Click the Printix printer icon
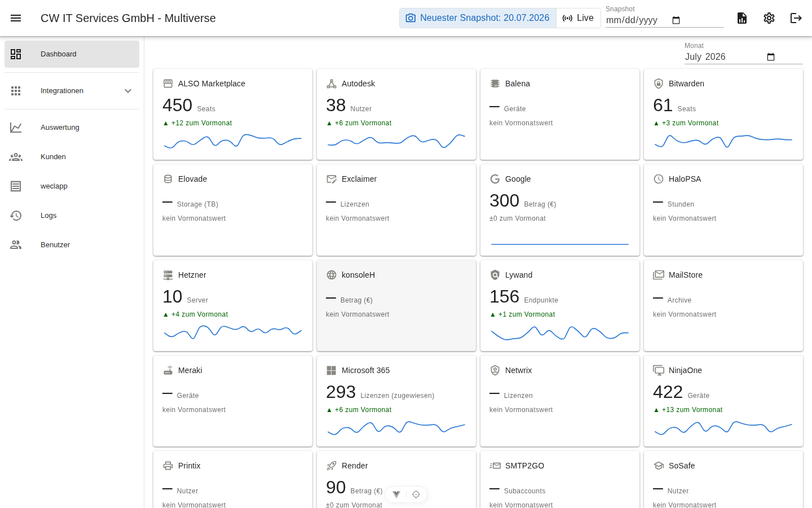Screen dimensions: 812x508 168,466
